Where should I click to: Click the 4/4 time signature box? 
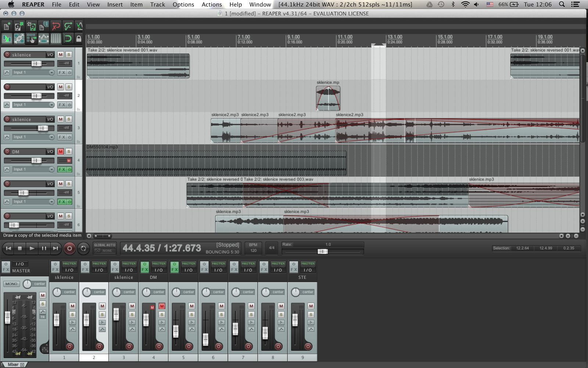click(272, 248)
